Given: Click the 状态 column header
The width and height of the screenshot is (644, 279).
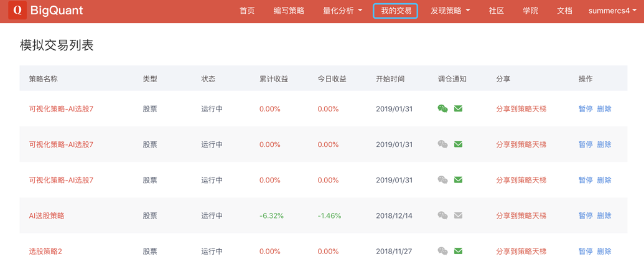Looking at the screenshot, I should point(208,79).
